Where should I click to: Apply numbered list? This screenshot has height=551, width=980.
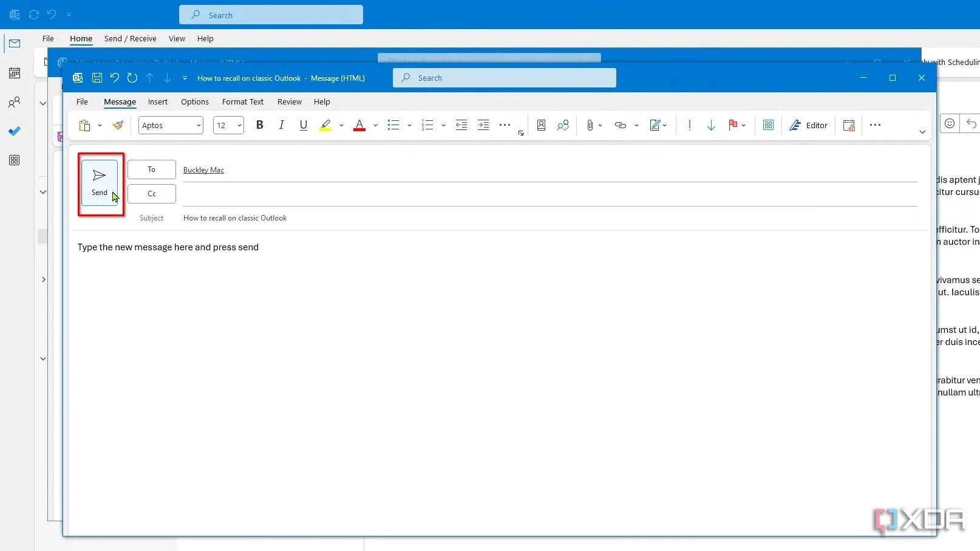point(427,125)
